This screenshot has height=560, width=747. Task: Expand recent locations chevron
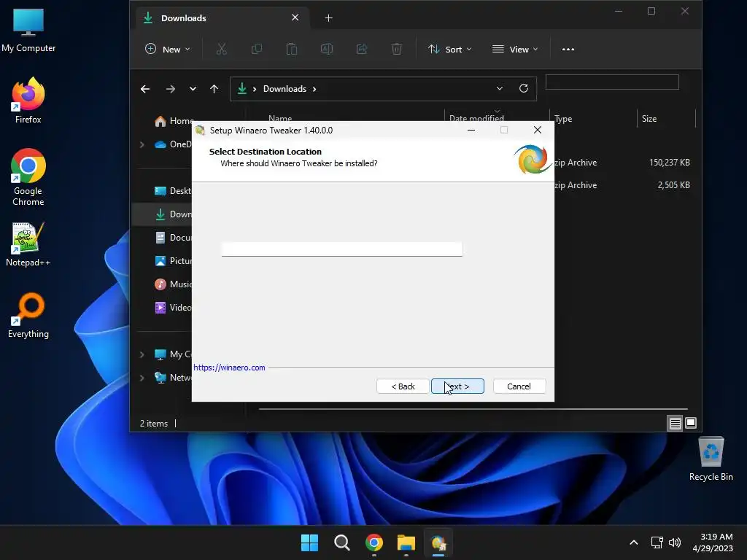pos(193,89)
